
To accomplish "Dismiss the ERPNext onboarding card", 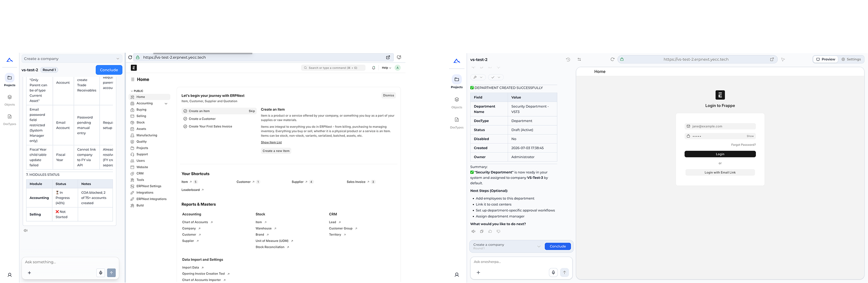I will (388, 96).
